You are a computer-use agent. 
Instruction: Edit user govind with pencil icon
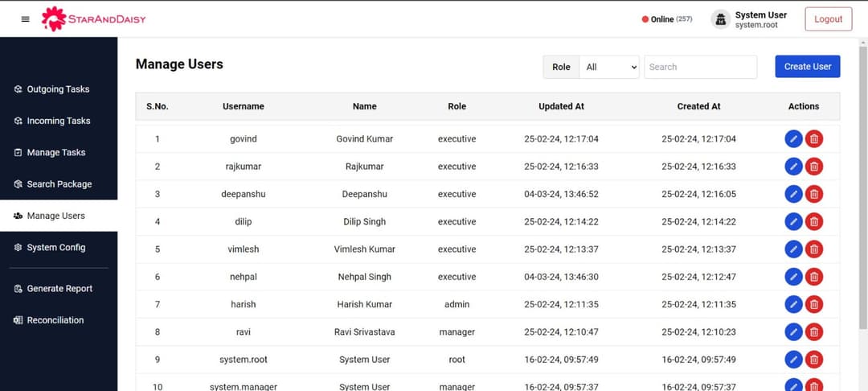tap(793, 139)
